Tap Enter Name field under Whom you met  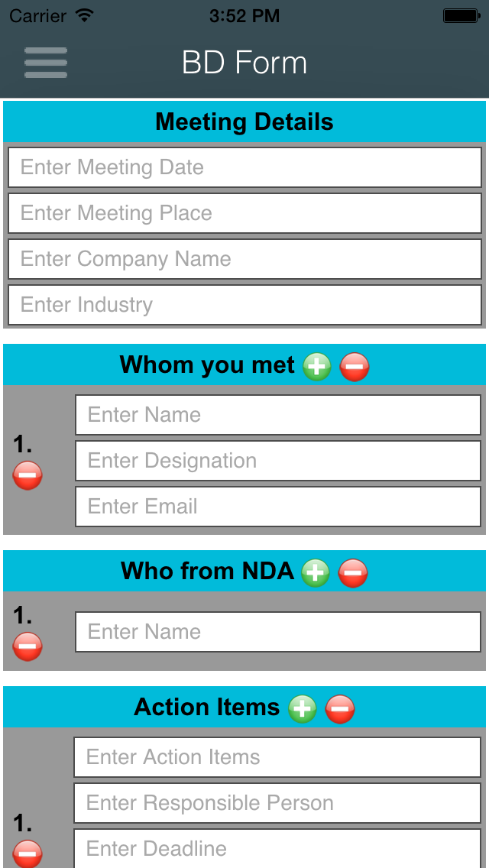(x=277, y=415)
